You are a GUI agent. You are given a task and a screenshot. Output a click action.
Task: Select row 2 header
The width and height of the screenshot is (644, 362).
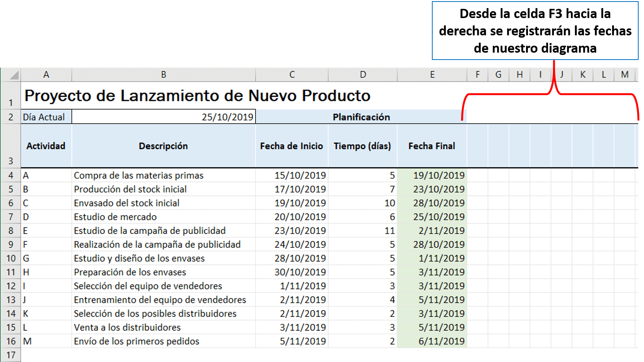click(x=11, y=117)
